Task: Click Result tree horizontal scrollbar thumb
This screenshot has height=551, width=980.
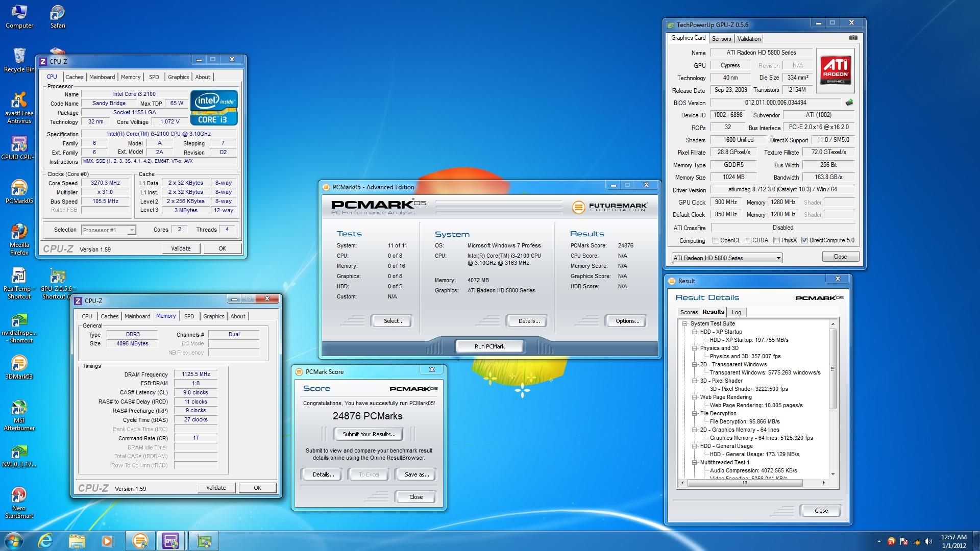Action: (x=745, y=483)
